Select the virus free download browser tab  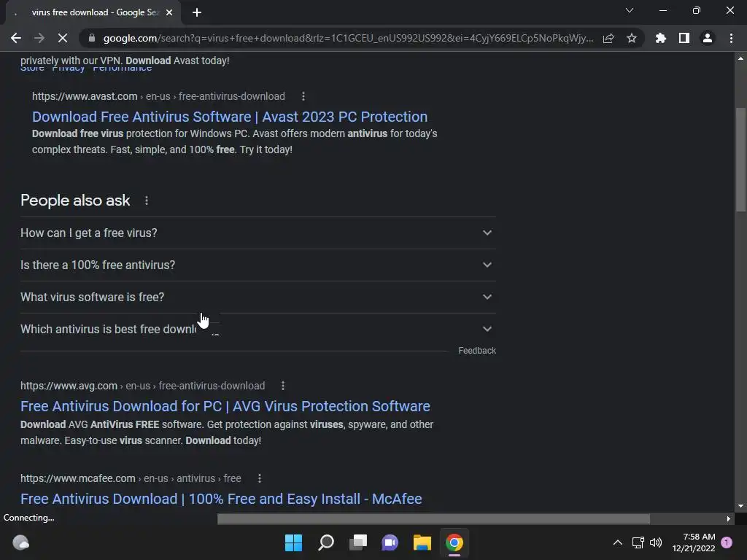click(x=93, y=12)
